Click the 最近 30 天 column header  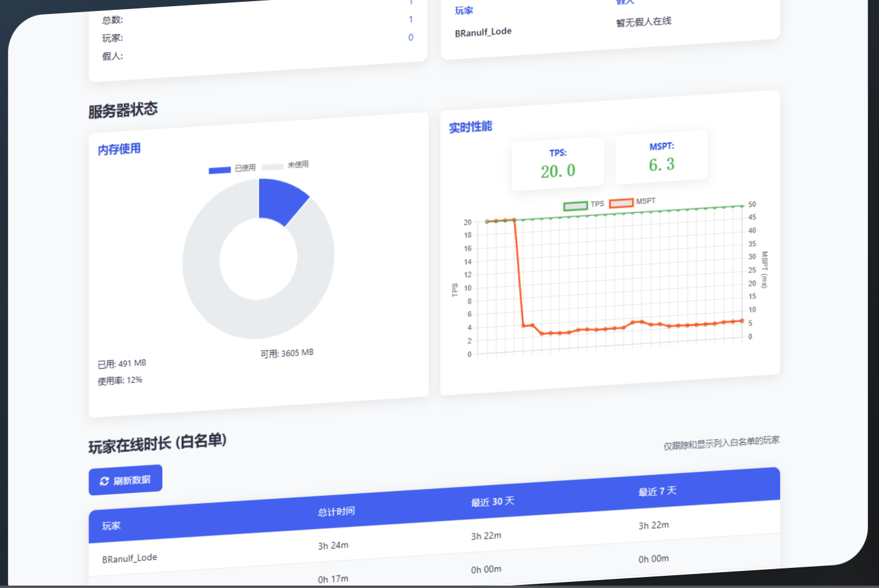(492, 501)
